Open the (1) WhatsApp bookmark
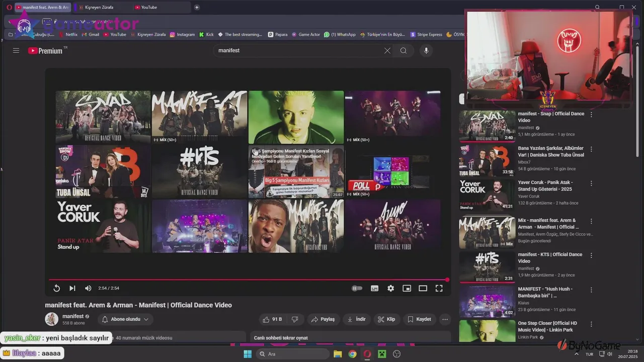 coord(340,35)
